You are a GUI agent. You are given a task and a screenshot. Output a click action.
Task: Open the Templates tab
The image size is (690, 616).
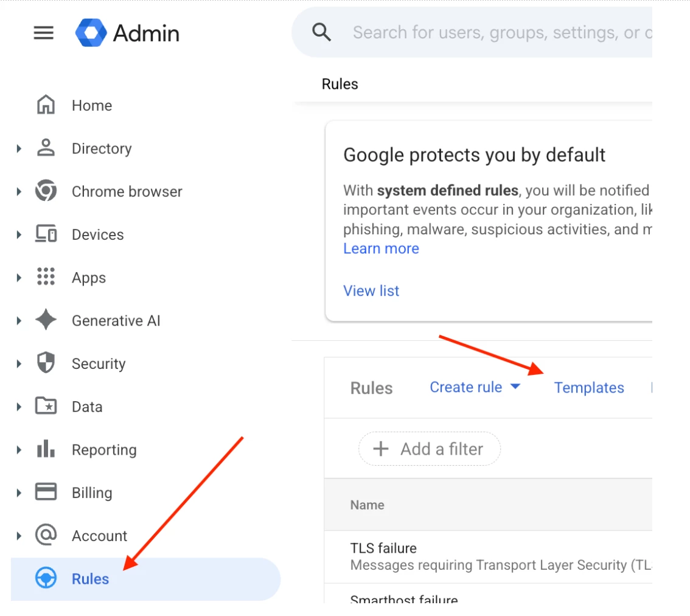(x=589, y=388)
